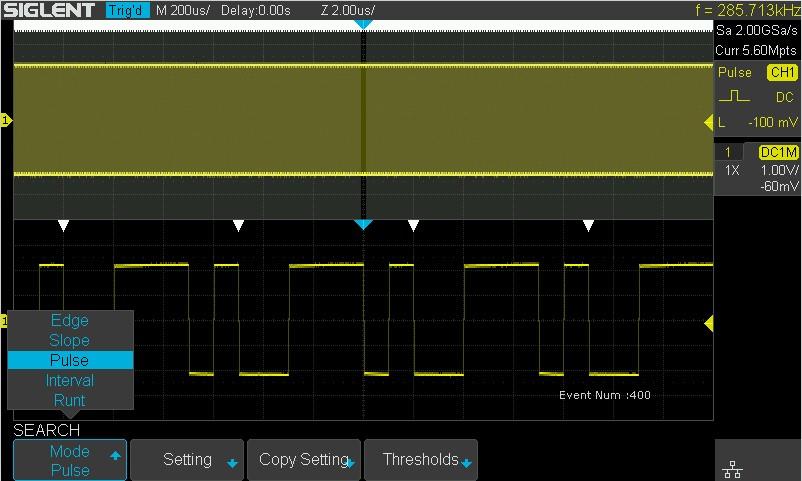The image size is (802, 481).
Task: Click trigger level arrow beside zoomed waveform
Action: 709,324
